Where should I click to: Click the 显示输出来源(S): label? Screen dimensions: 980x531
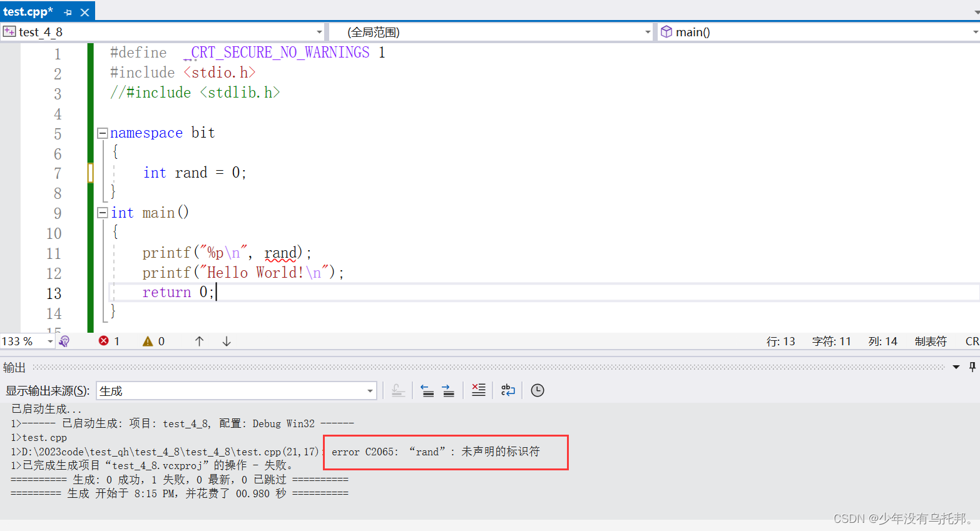pyautogui.click(x=48, y=391)
